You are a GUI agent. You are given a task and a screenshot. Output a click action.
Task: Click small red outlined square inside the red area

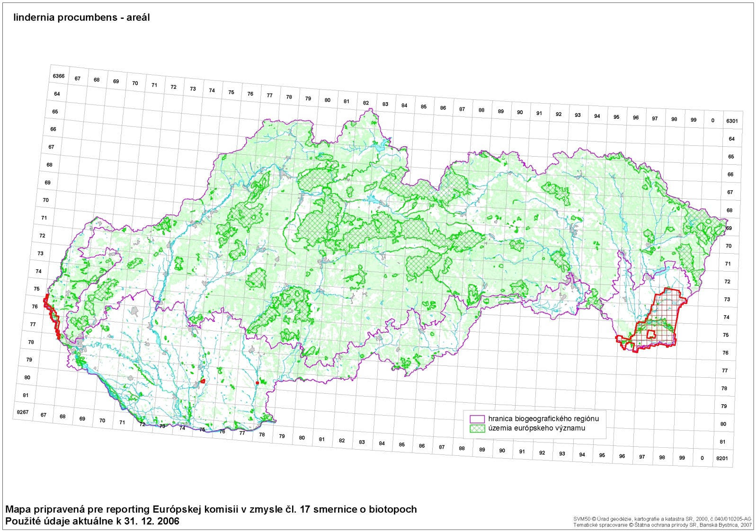651,334
